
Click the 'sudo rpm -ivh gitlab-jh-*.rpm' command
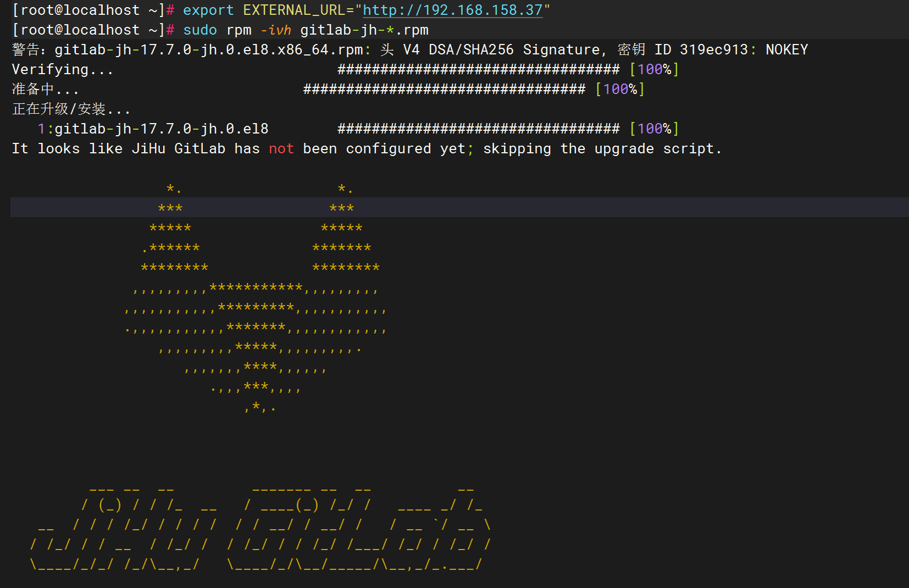pos(306,30)
